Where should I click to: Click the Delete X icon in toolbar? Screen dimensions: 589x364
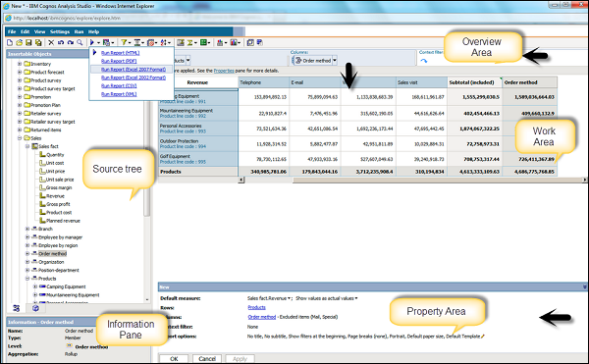pyautogui.click(x=51, y=43)
